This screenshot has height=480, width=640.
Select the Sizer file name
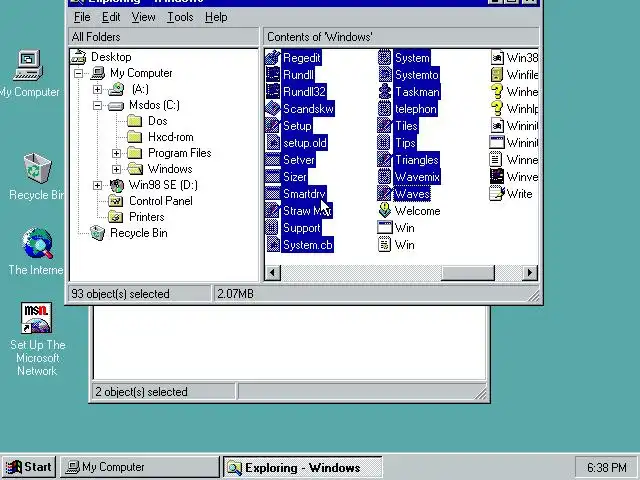pyautogui.click(x=295, y=177)
